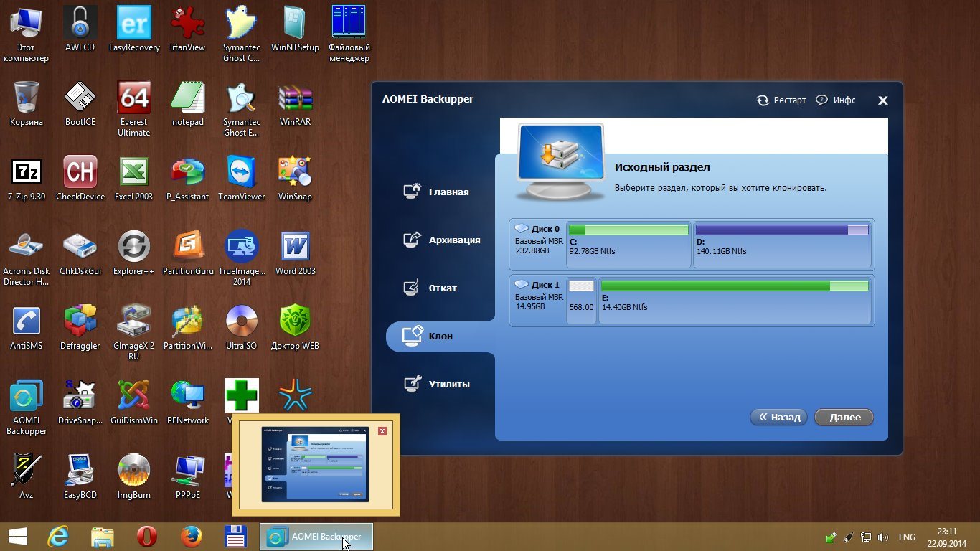Click the Рестарт button in the title bar
This screenshot has height=551, width=980.
click(781, 100)
